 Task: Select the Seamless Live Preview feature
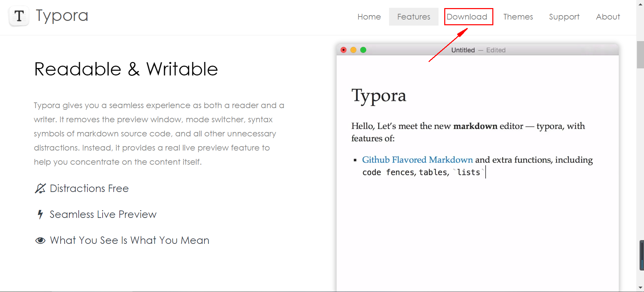pos(103,214)
